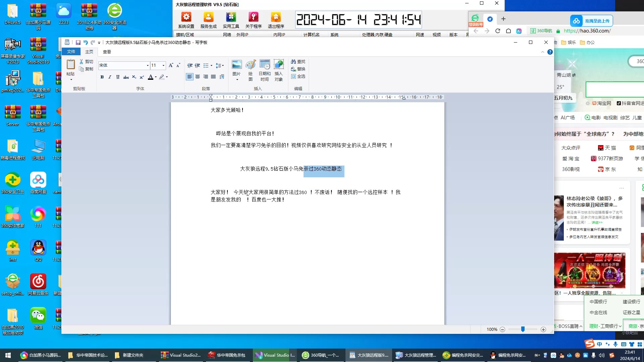Toggle Subscript formatting

134,77
